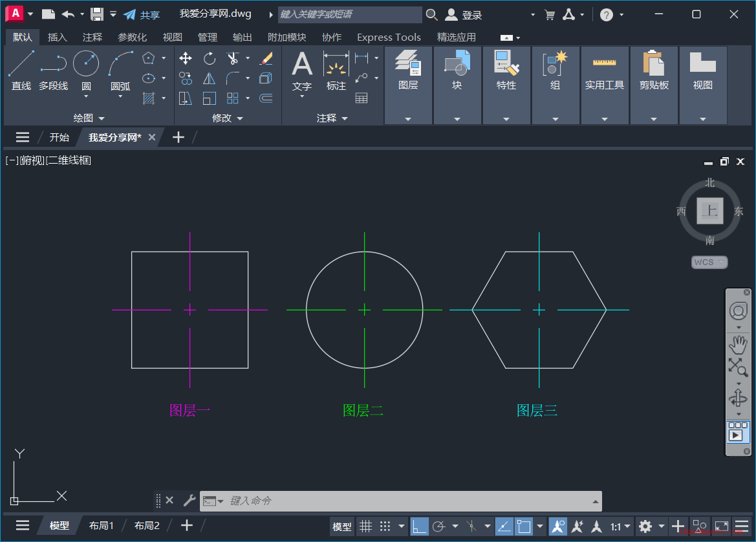Select the Mirror tool
The height and width of the screenshot is (542, 756).
point(210,78)
